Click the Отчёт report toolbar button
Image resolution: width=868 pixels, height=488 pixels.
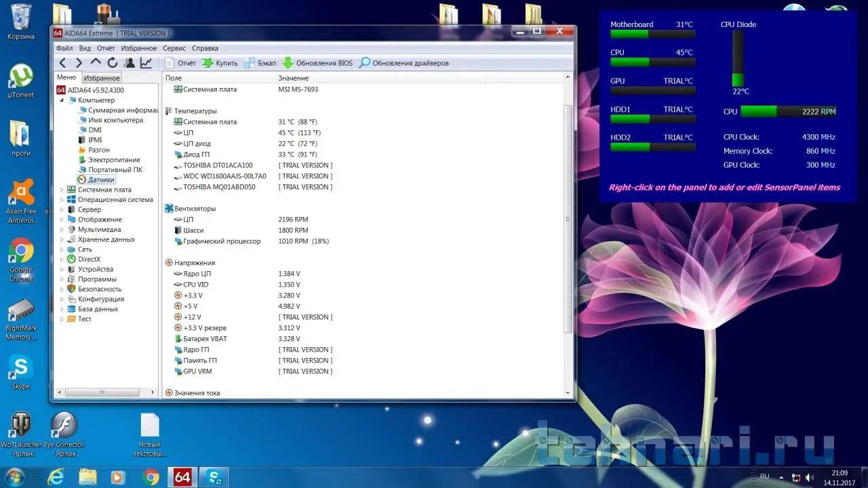click(x=180, y=63)
